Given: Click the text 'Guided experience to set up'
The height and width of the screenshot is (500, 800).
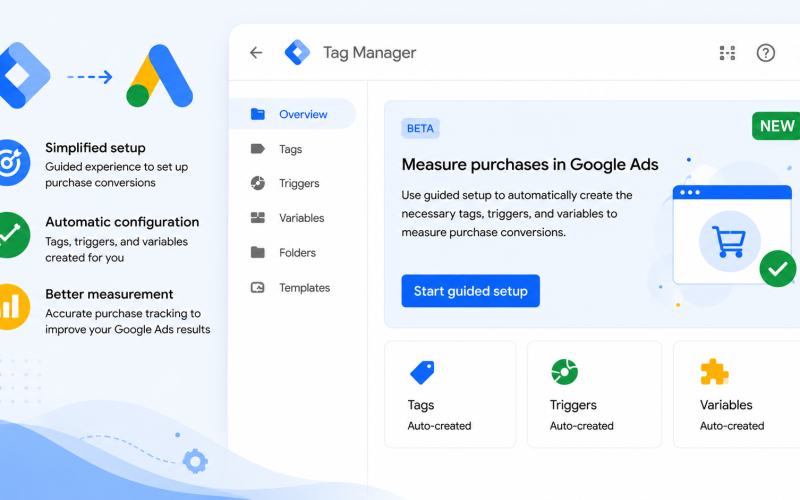Looking at the screenshot, I should pos(116,167).
